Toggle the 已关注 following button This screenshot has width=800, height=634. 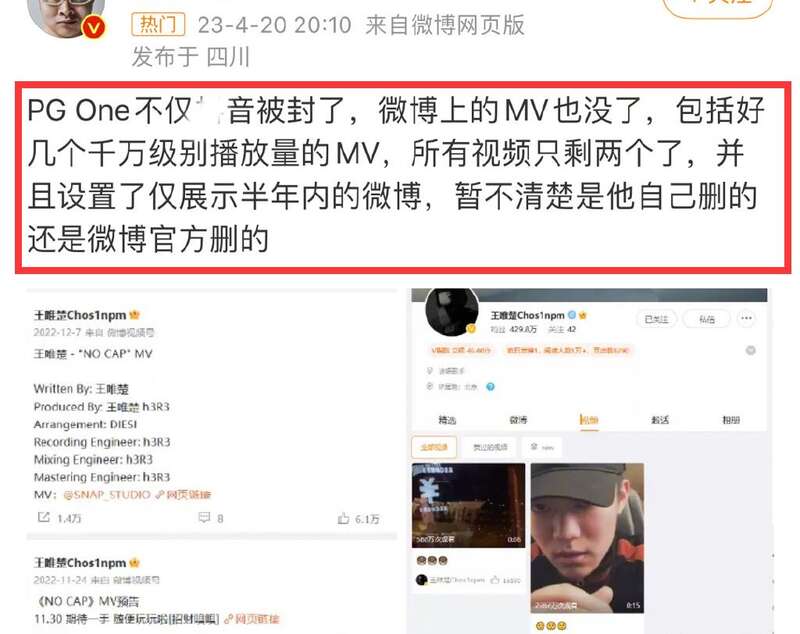(x=656, y=319)
